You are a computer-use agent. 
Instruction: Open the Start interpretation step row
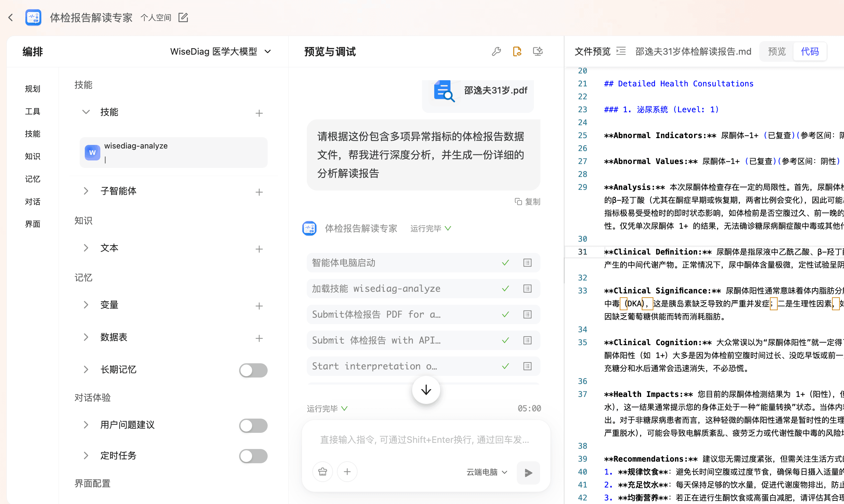coord(423,366)
